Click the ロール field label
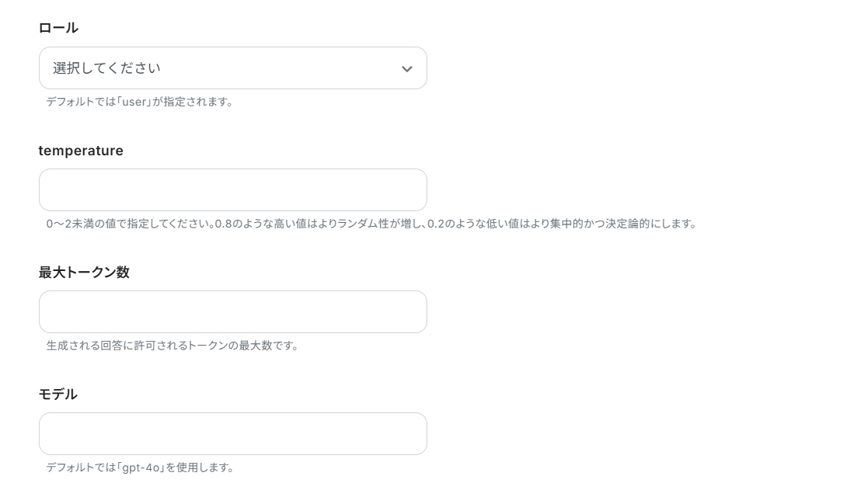This screenshot has height=504, width=857. (x=58, y=28)
